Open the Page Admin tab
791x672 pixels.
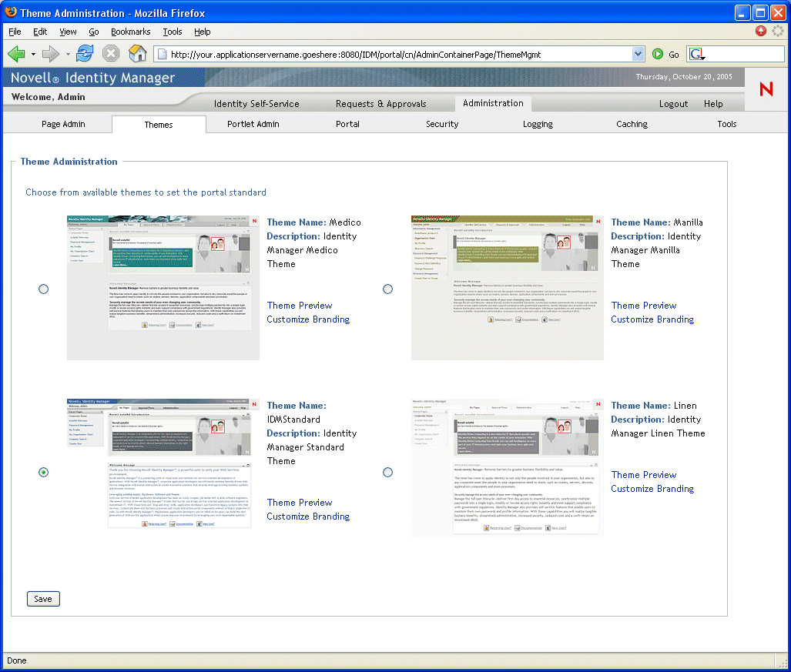63,124
